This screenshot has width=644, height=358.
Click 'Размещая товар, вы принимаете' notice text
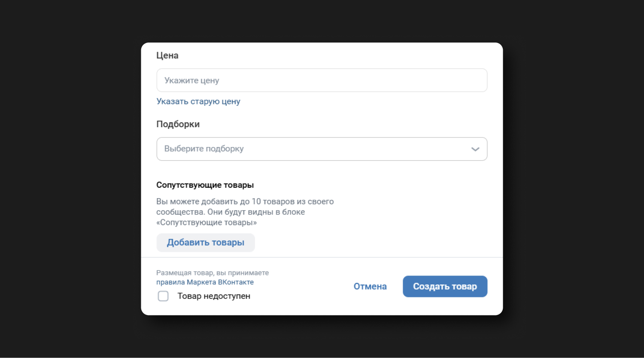tap(213, 273)
